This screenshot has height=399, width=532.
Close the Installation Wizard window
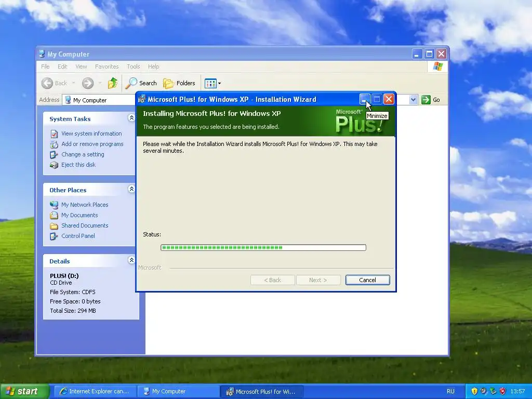[x=389, y=99]
